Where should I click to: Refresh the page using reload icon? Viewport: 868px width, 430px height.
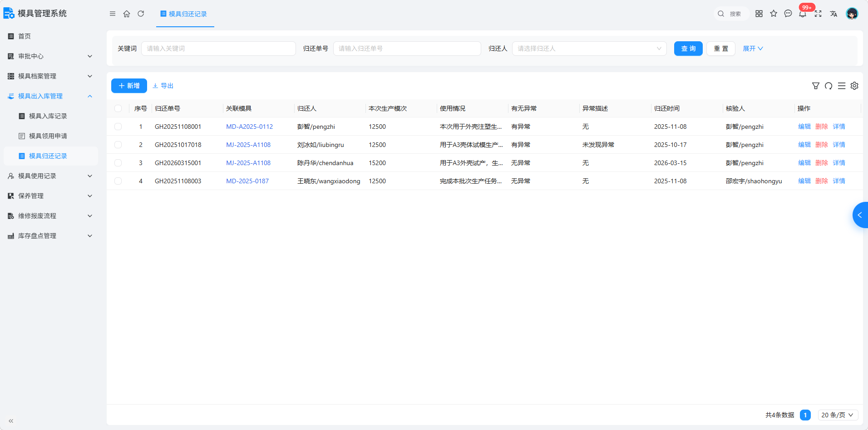point(141,14)
